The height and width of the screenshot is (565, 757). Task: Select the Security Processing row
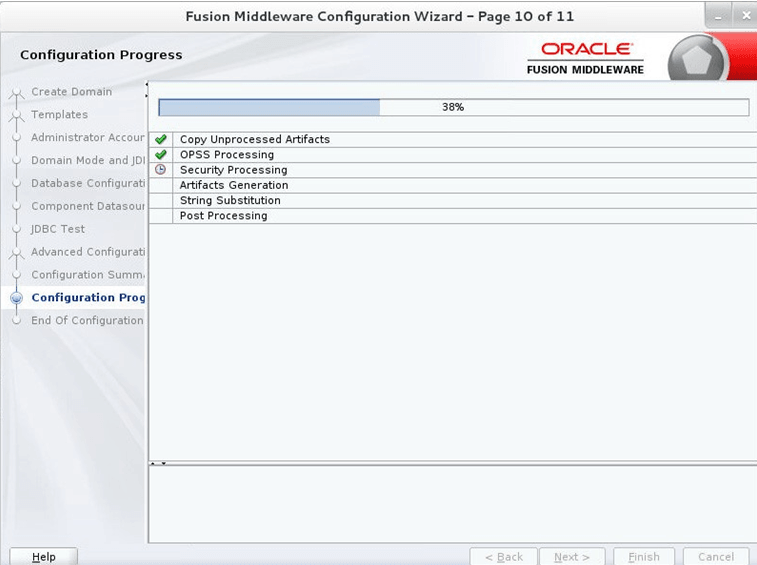click(453, 170)
